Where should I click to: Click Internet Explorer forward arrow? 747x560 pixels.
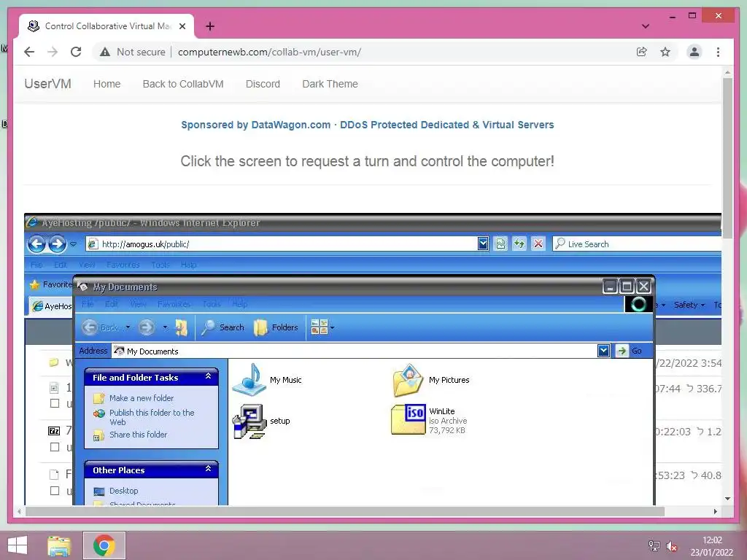click(57, 244)
